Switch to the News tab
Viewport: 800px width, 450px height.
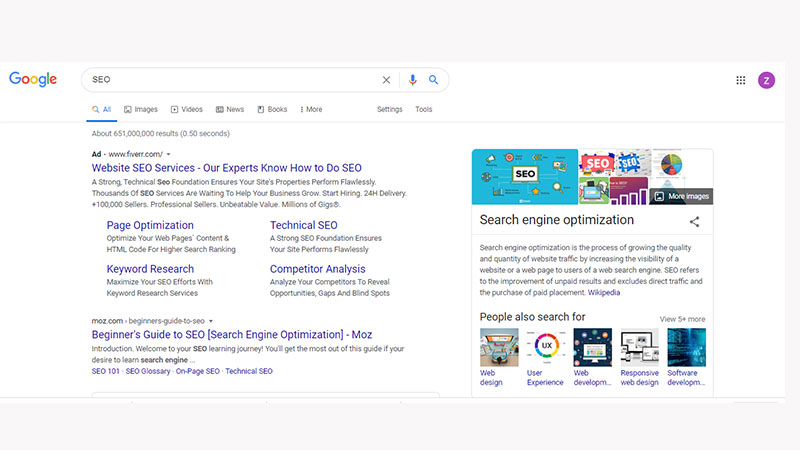tap(230, 109)
